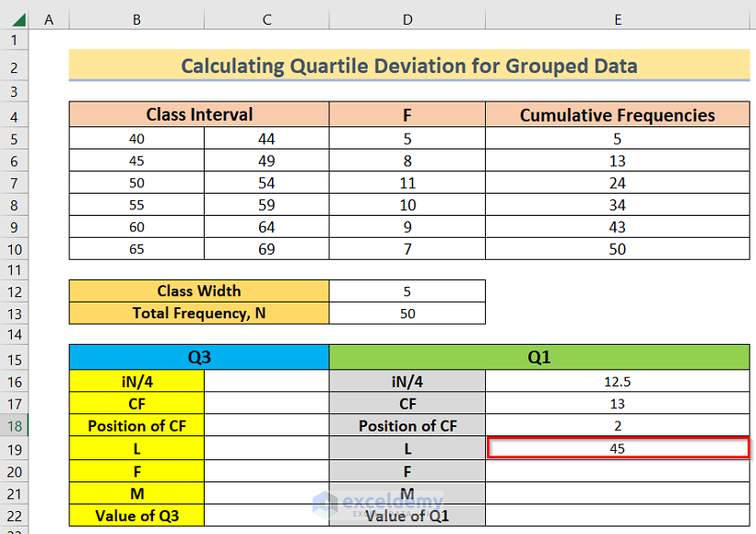Select the empty Value of Q1 cell
The height and width of the screenshot is (534, 756).
(x=618, y=516)
